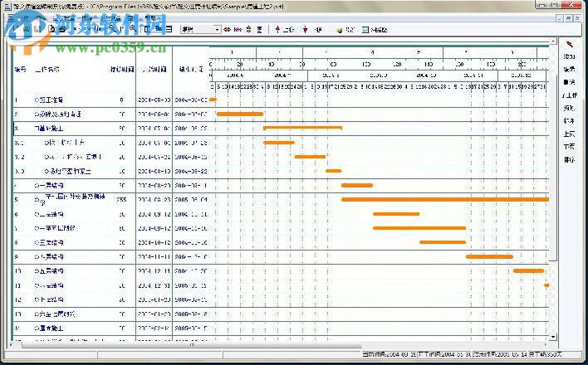Click the red down-arrow move down button

pos(312,30)
